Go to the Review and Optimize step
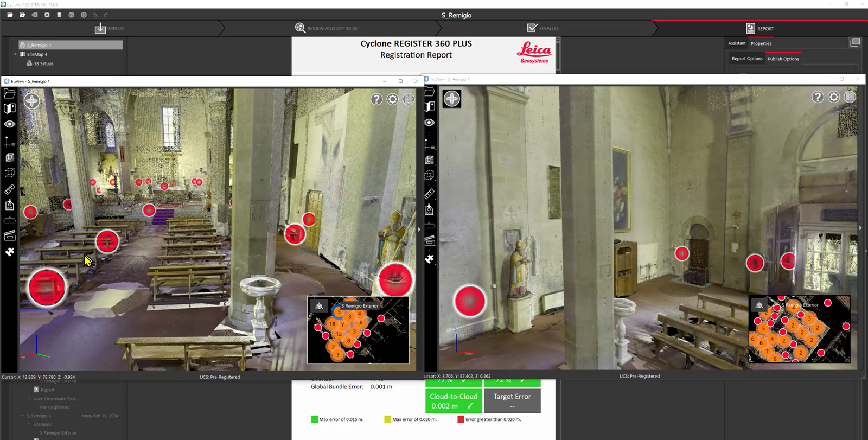Image resolution: width=868 pixels, height=440 pixels. 326,28
